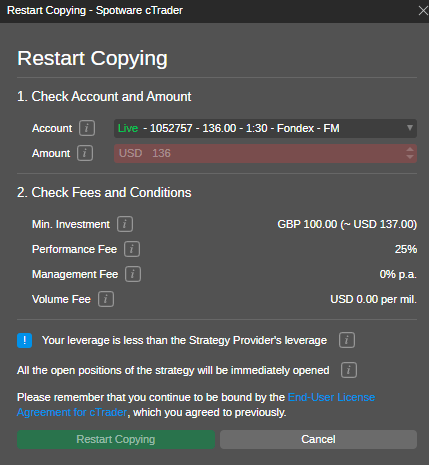This screenshot has width=429, height=465.
Task: Click the blue exclamation warning icon
Action: [24, 340]
